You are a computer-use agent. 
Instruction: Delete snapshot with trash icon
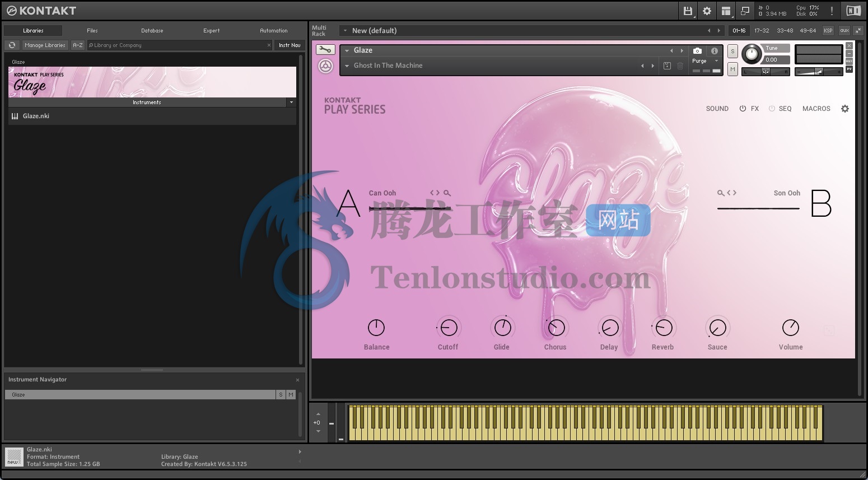coord(680,66)
